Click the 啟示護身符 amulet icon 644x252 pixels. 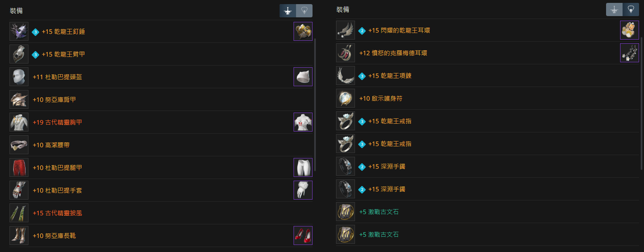click(346, 98)
